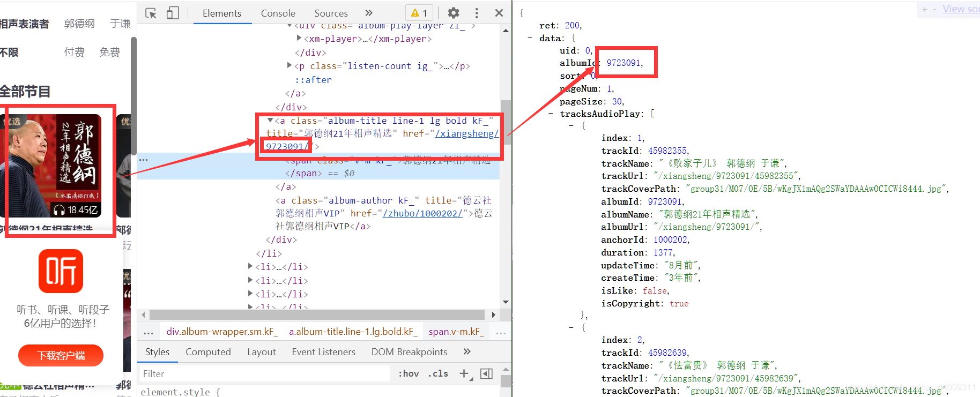
Task: Toggle the .cls class editor button
Action: pos(438,373)
